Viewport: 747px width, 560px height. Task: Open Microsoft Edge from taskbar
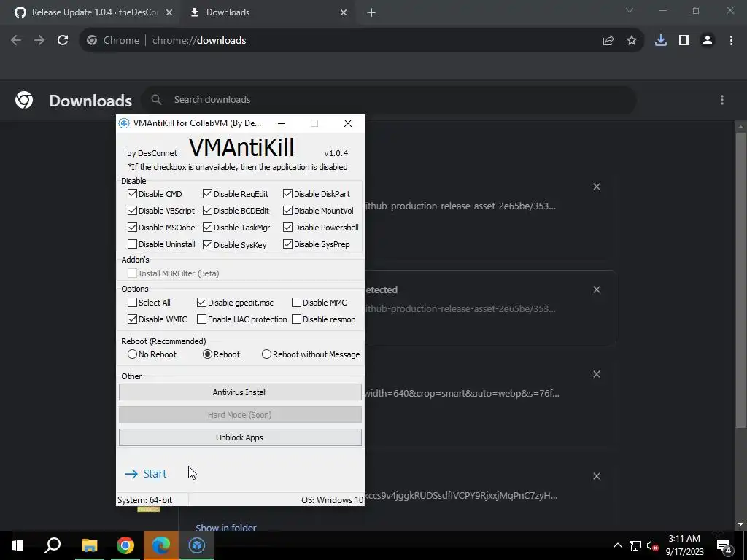point(161,545)
